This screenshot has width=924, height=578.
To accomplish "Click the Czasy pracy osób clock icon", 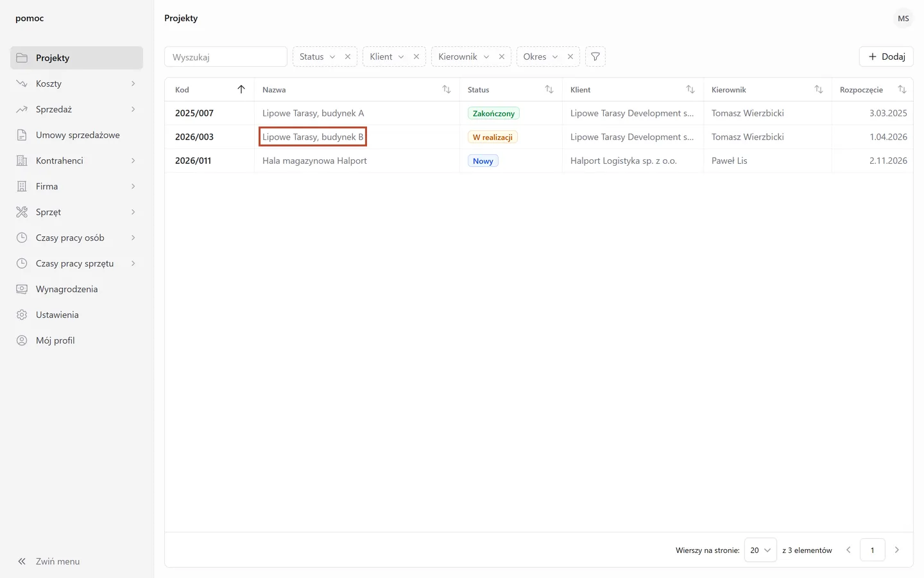I will click(22, 238).
